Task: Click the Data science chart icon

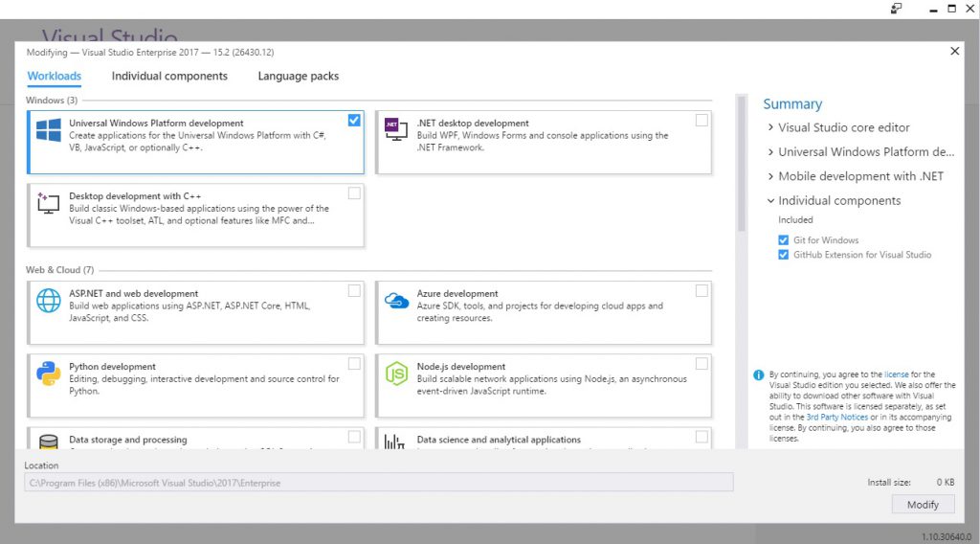Action: [x=394, y=442]
